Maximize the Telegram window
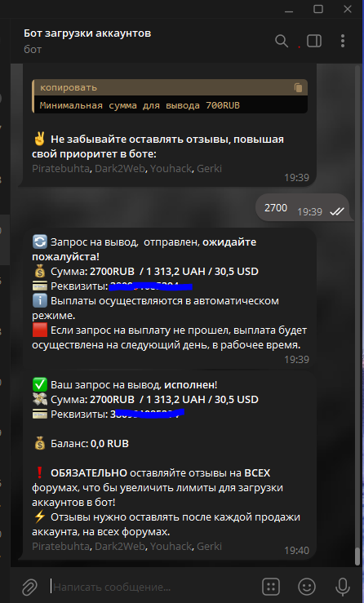 318,9
